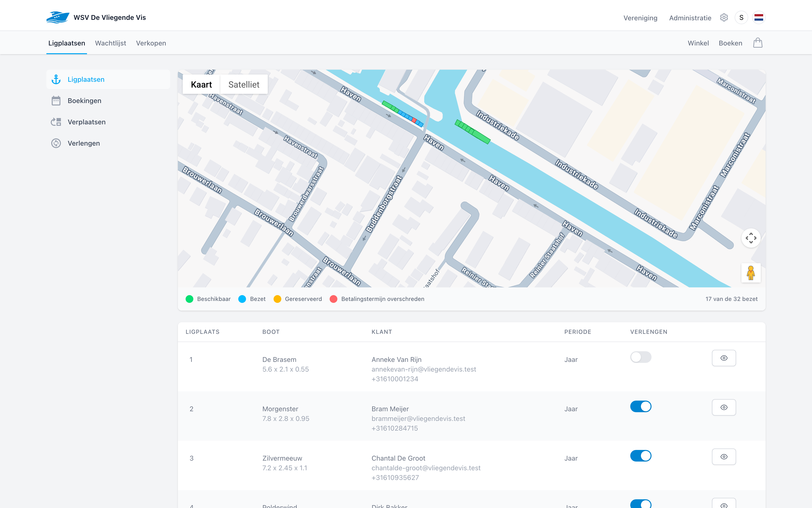Select boat name De Brasem
This screenshot has width=812, height=508.
coord(279,359)
